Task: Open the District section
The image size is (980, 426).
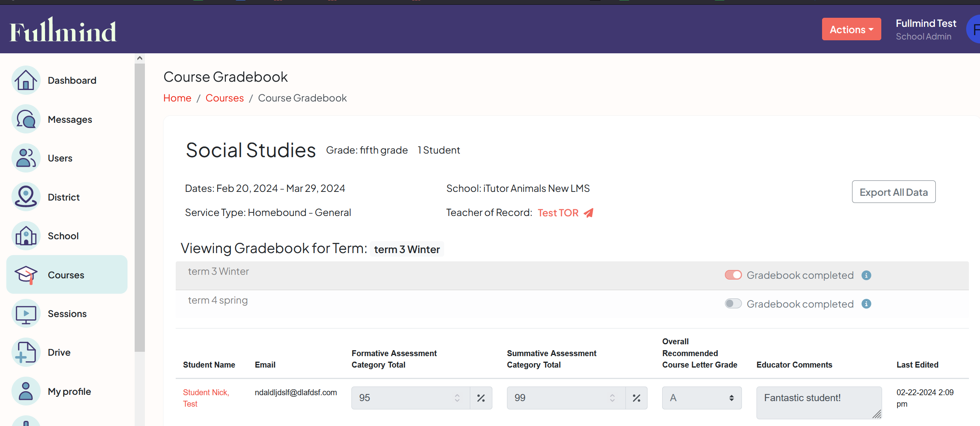Action: click(x=64, y=197)
